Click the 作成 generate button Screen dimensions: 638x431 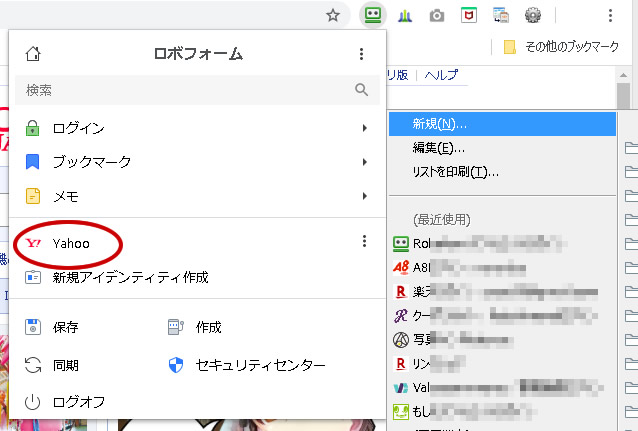click(x=194, y=327)
